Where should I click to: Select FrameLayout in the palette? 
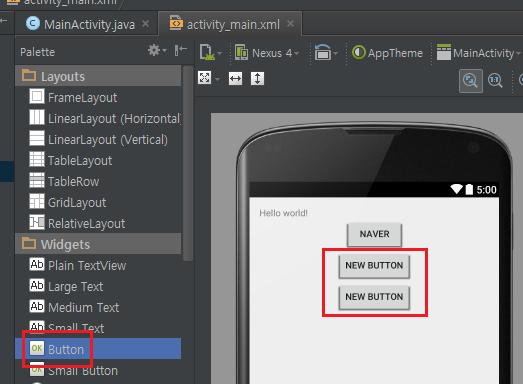click(x=98, y=97)
